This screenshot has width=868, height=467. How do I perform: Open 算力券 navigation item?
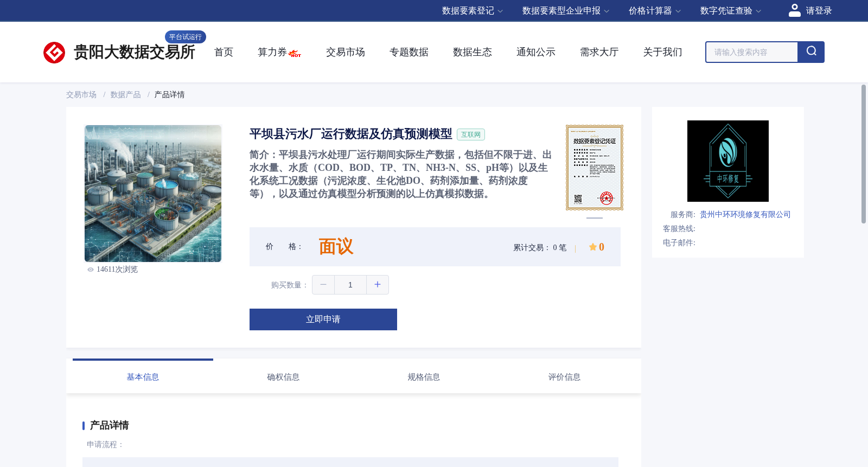272,52
